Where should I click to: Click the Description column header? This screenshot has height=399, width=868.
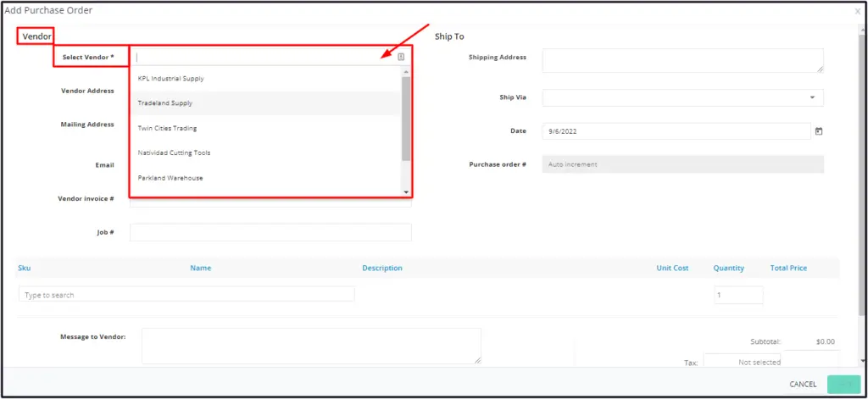tap(382, 268)
